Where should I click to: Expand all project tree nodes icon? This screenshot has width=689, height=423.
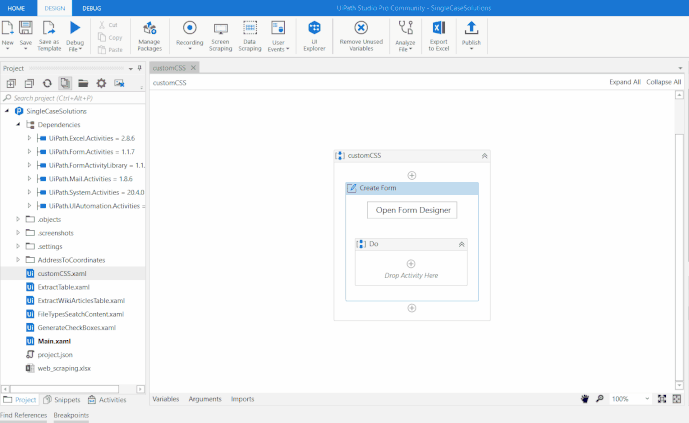11,83
